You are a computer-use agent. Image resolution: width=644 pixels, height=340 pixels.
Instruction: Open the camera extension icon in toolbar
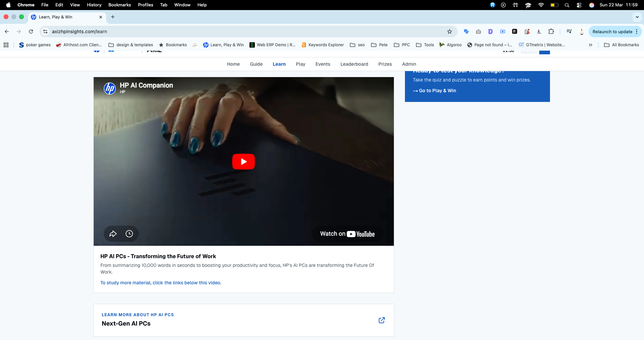(478, 32)
